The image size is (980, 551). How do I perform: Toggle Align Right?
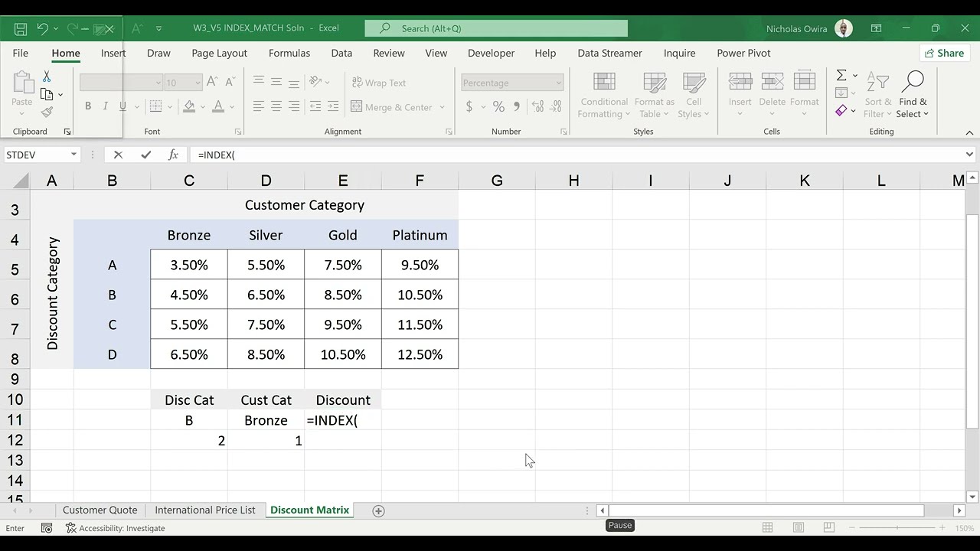click(294, 107)
